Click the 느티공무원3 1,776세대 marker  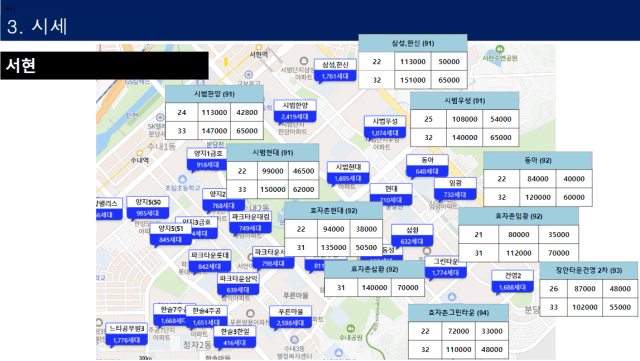point(127,334)
